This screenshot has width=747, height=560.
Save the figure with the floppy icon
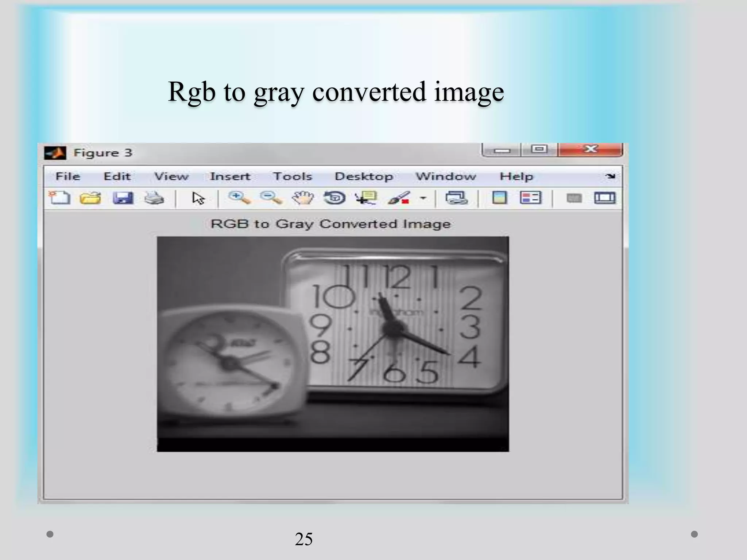pyautogui.click(x=123, y=198)
